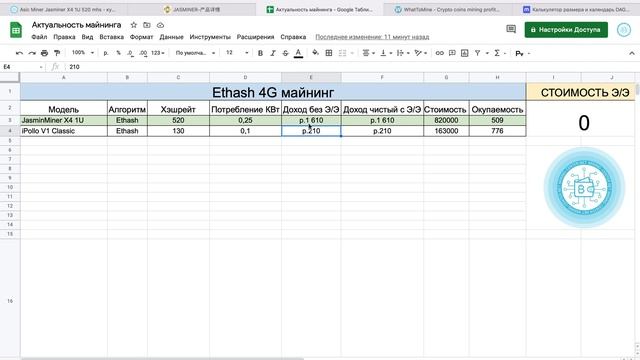Select the payback cell 776
The width and height of the screenshot is (640, 360).
pyautogui.click(x=497, y=131)
